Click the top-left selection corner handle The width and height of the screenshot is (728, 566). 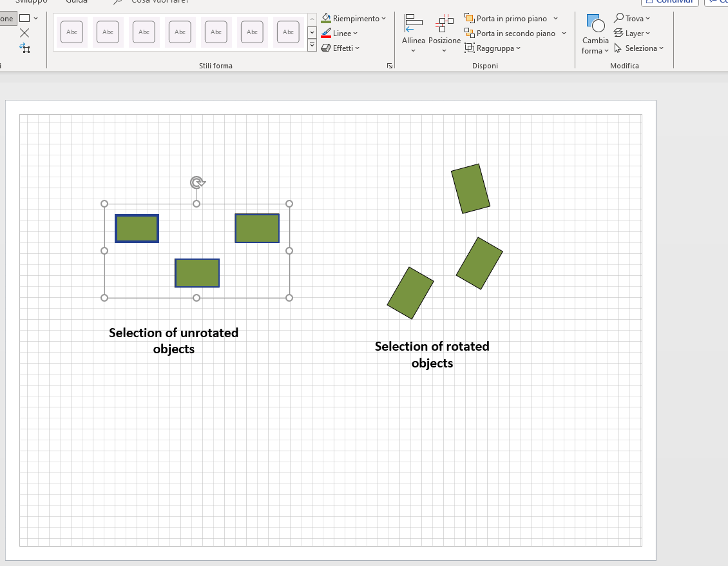[104, 204]
